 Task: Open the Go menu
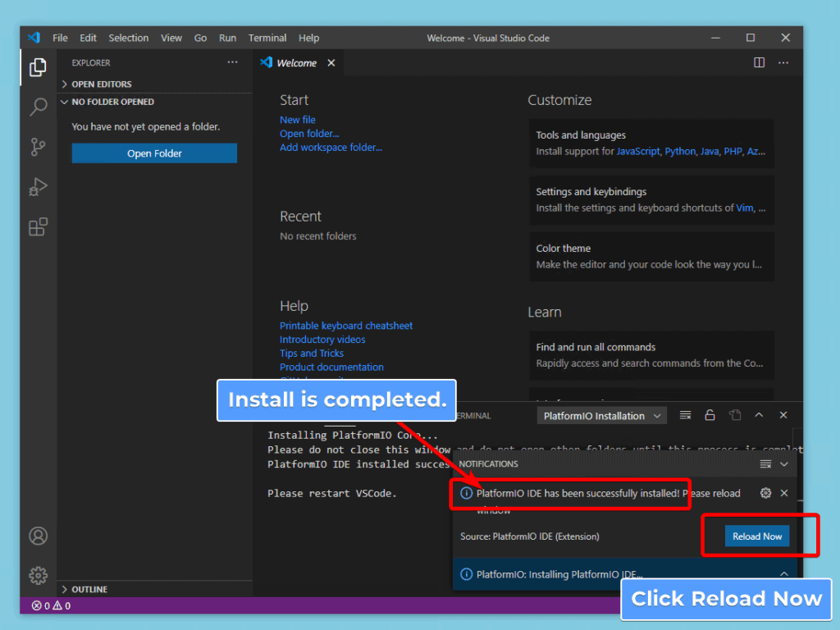click(x=200, y=38)
